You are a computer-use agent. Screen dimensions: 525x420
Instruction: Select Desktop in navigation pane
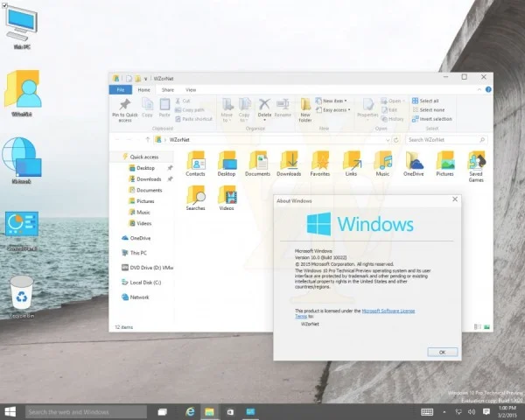tap(145, 168)
